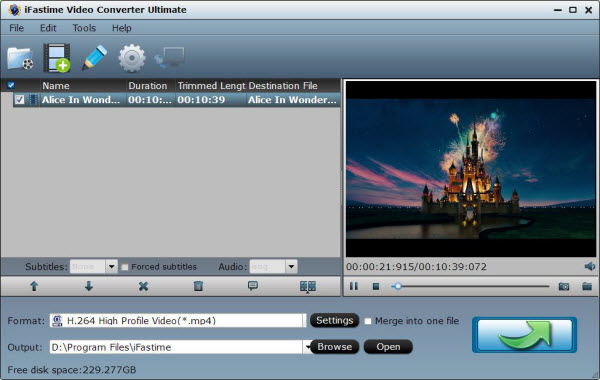Viewport: 600px width, 380px height.
Task: Click the Browse button
Action: coord(334,347)
